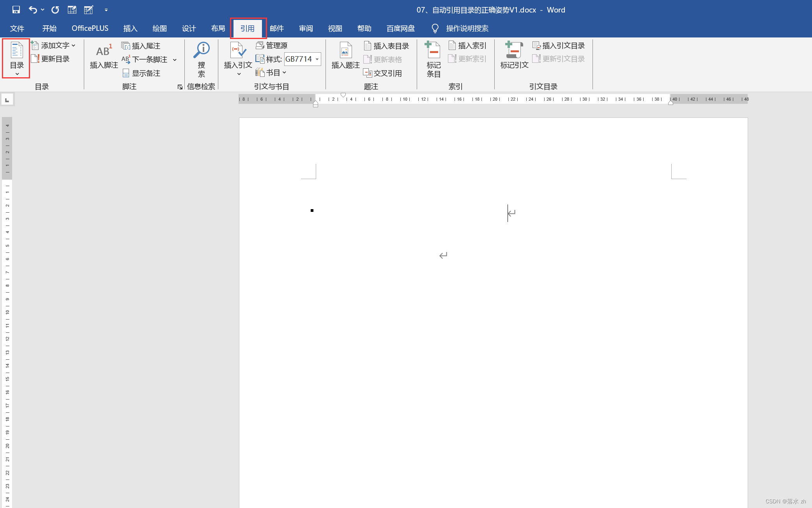Viewport: 812px width, 508px height.
Task: Click 标记条目 (Mark Entry) icon
Action: (433, 50)
